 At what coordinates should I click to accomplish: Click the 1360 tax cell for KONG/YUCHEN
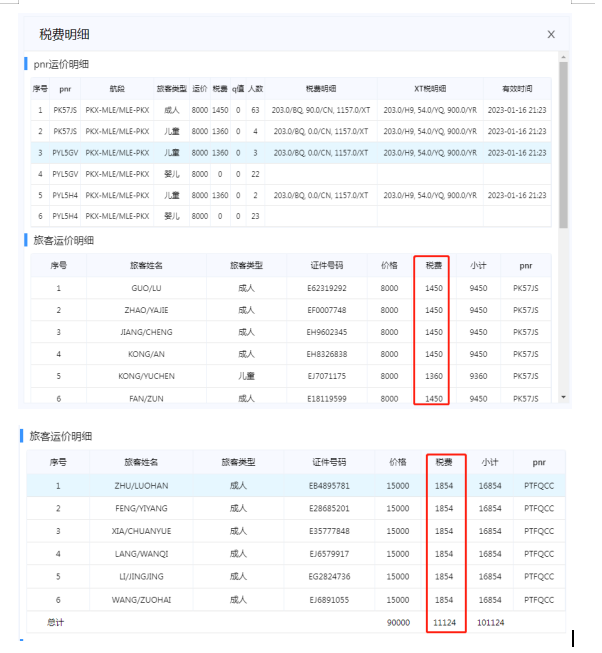pos(433,376)
